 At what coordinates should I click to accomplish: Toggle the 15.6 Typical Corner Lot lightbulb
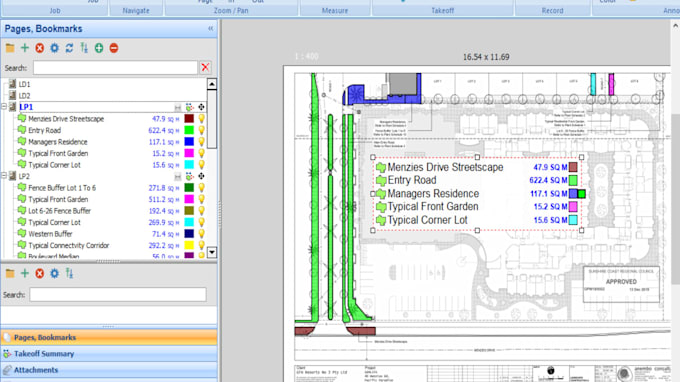201,165
